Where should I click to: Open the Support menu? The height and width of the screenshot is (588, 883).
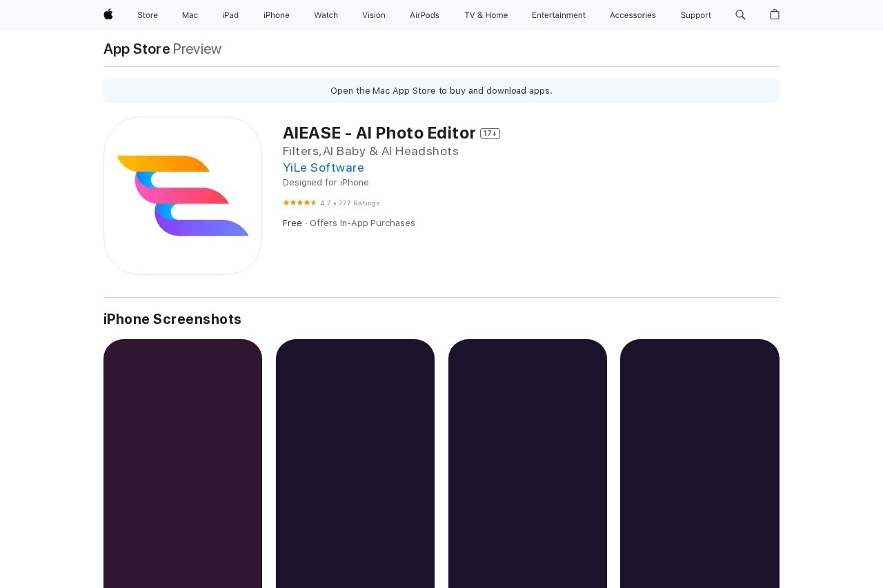coord(695,15)
